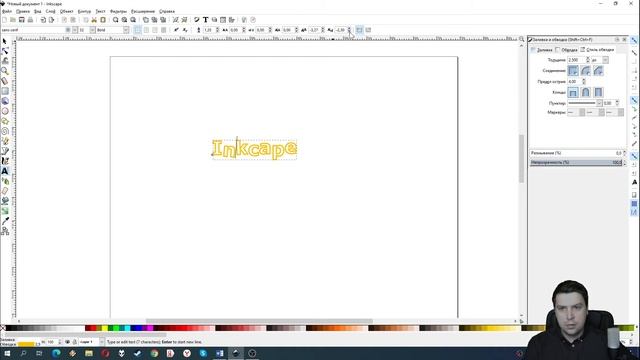Click zoom icon at ruler corner
The width and height of the screenshot is (640, 360).
point(521,39)
